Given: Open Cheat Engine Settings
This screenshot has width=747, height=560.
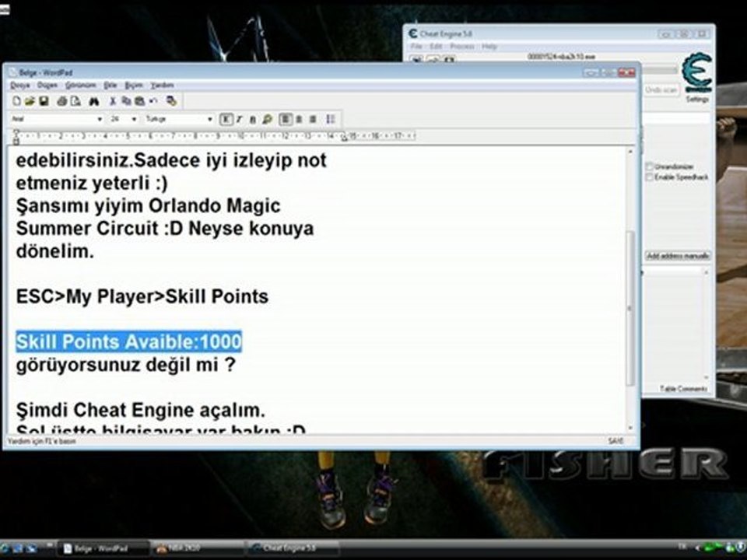Looking at the screenshot, I should point(697,99).
